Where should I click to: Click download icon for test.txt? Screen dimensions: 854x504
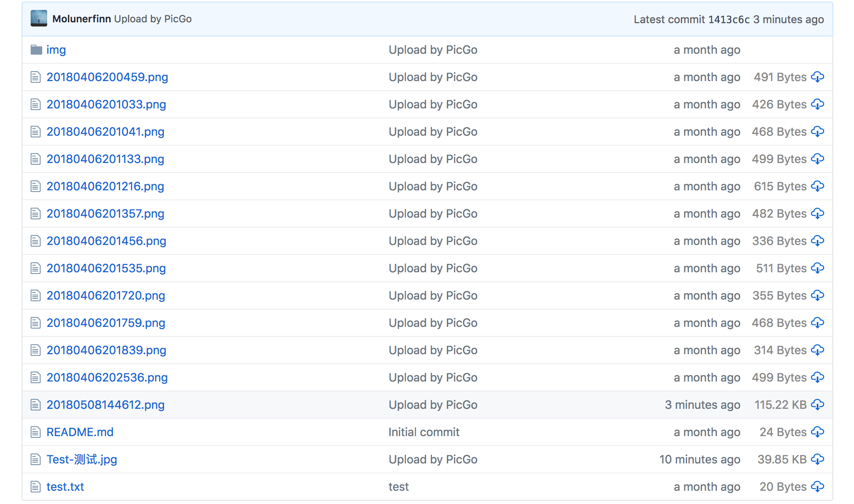point(817,487)
